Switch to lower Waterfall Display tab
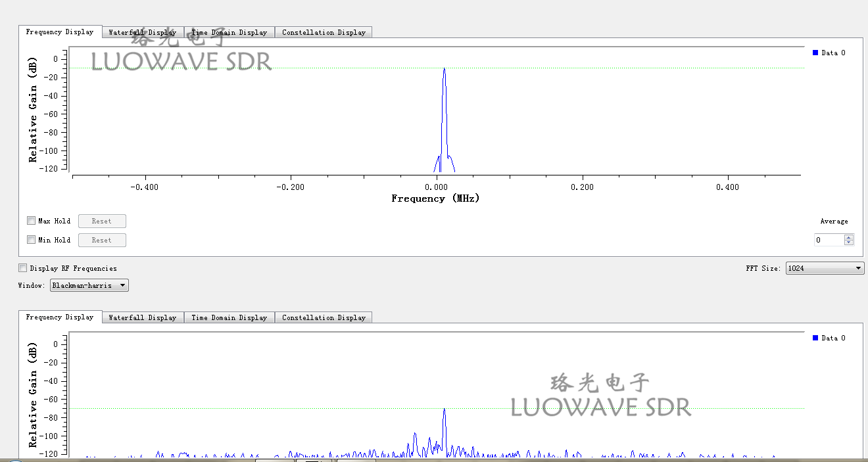This screenshot has height=462, width=868. pyautogui.click(x=142, y=317)
